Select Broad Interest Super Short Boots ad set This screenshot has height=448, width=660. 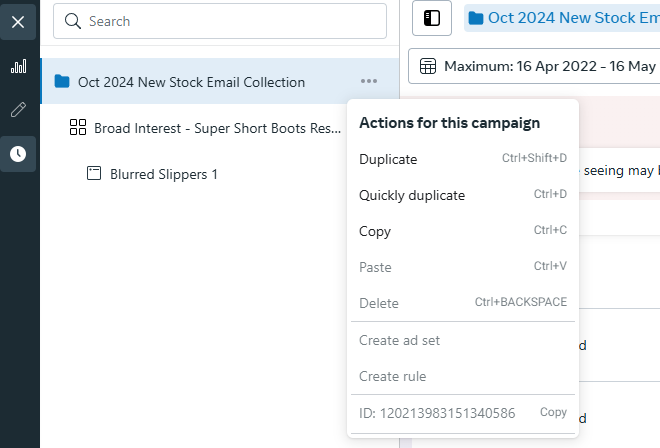(217, 128)
